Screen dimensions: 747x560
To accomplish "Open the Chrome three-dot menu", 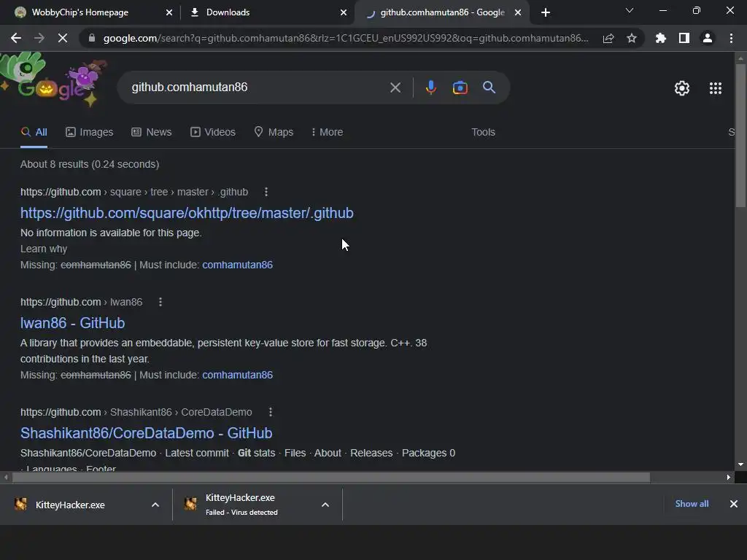I will pyautogui.click(x=731, y=38).
